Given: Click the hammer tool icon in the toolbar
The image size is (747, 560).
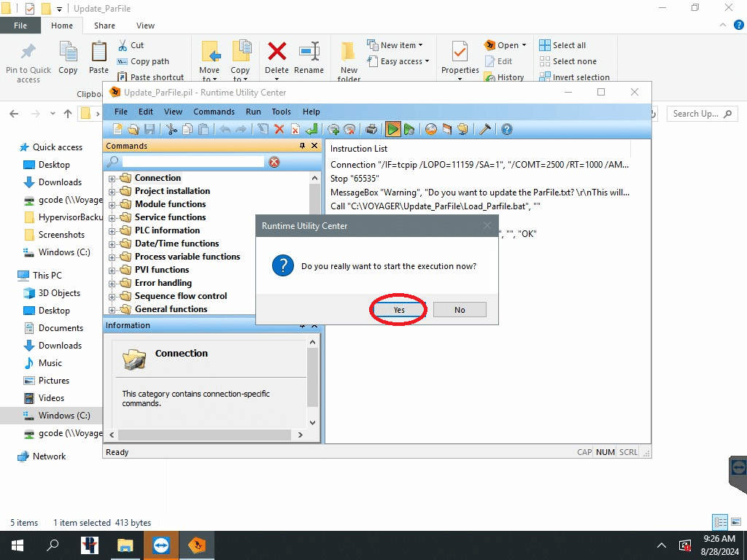Looking at the screenshot, I should [x=484, y=129].
